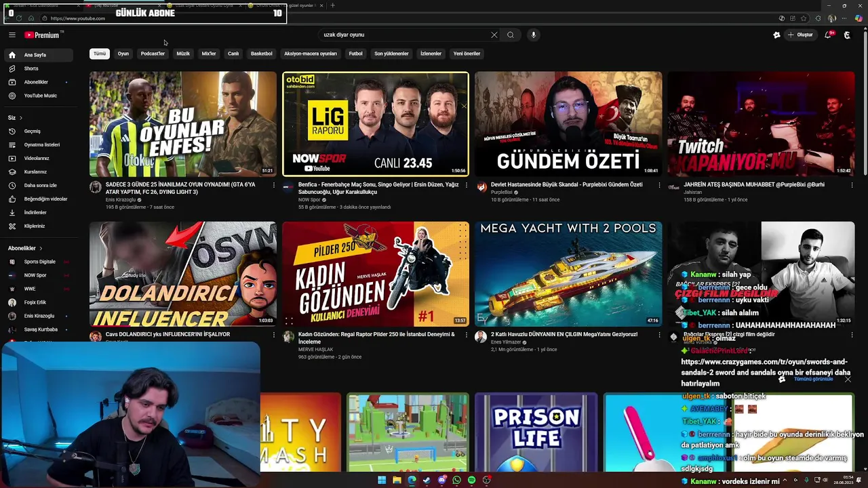Screen dimensions: 868x488
Task: Open Kurslarınız in sidebar
Action: pyautogui.click(x=38, y=171)
